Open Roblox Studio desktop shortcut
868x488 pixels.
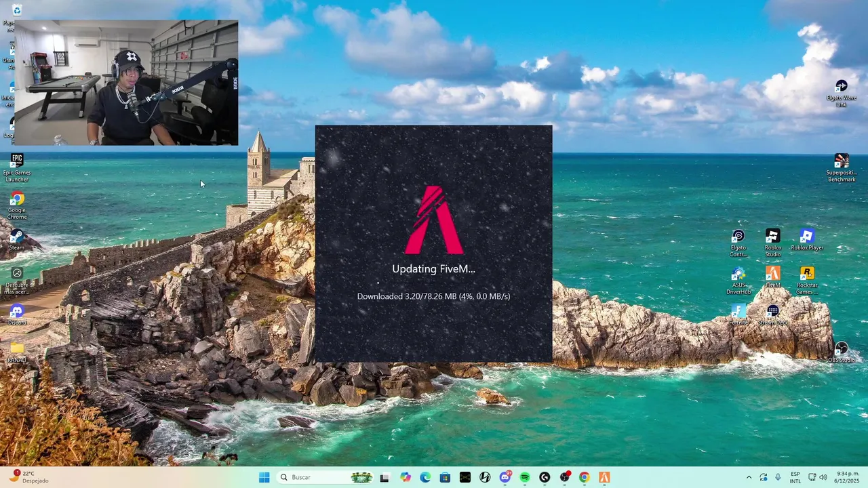pos(772,243)
